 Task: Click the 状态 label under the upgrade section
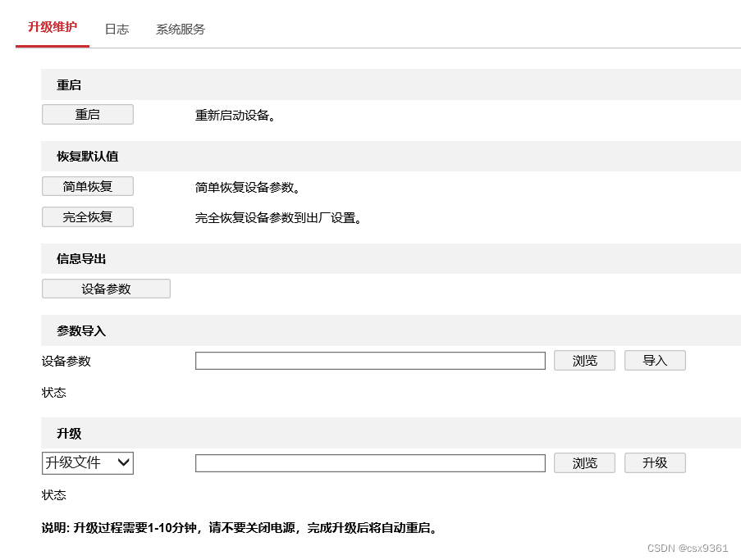(x=53, y=495)
